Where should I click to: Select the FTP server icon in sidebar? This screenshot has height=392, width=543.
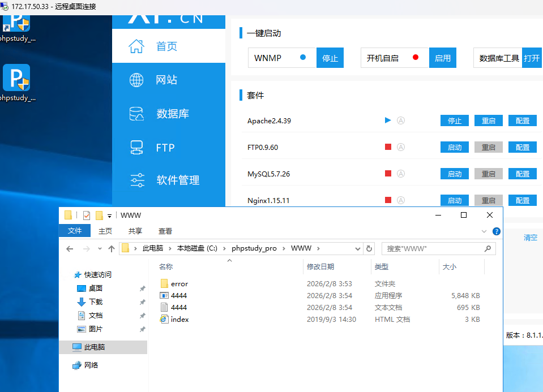point(136,148)
